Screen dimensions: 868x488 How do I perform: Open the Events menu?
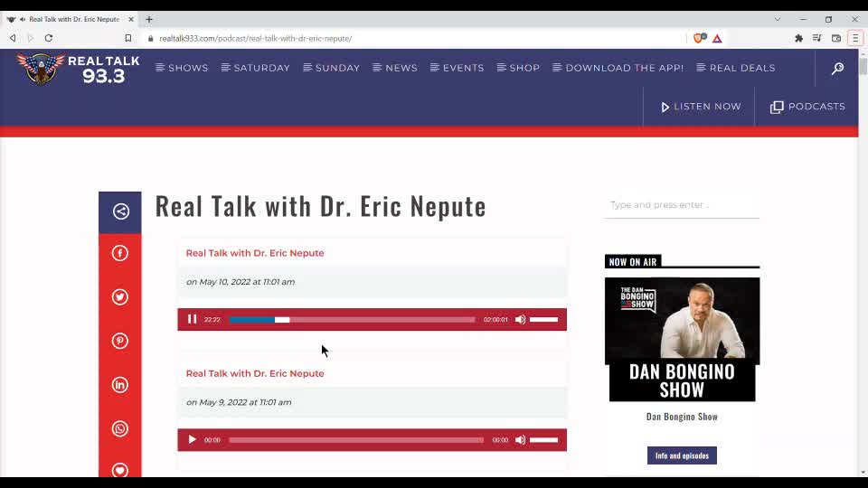coord(458,68)
